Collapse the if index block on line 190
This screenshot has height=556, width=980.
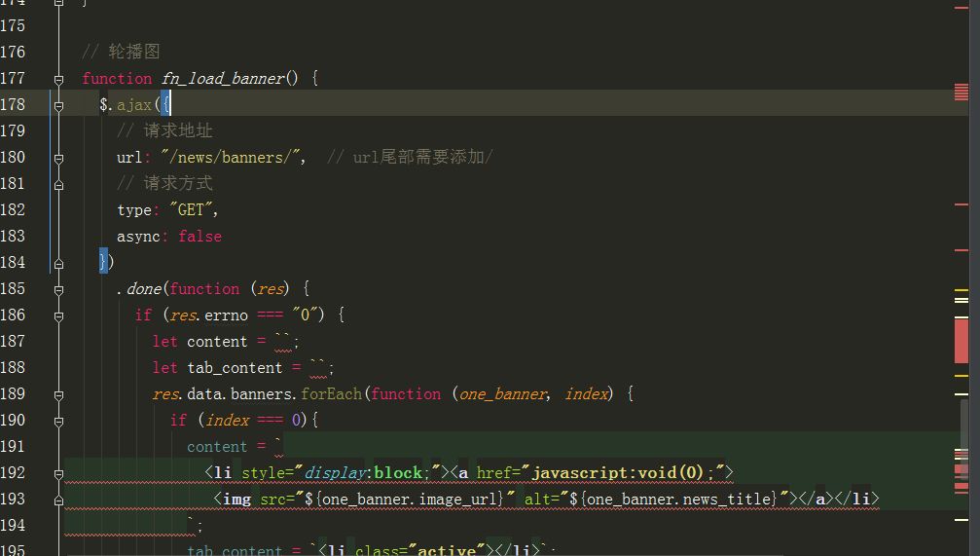point(58,422)
